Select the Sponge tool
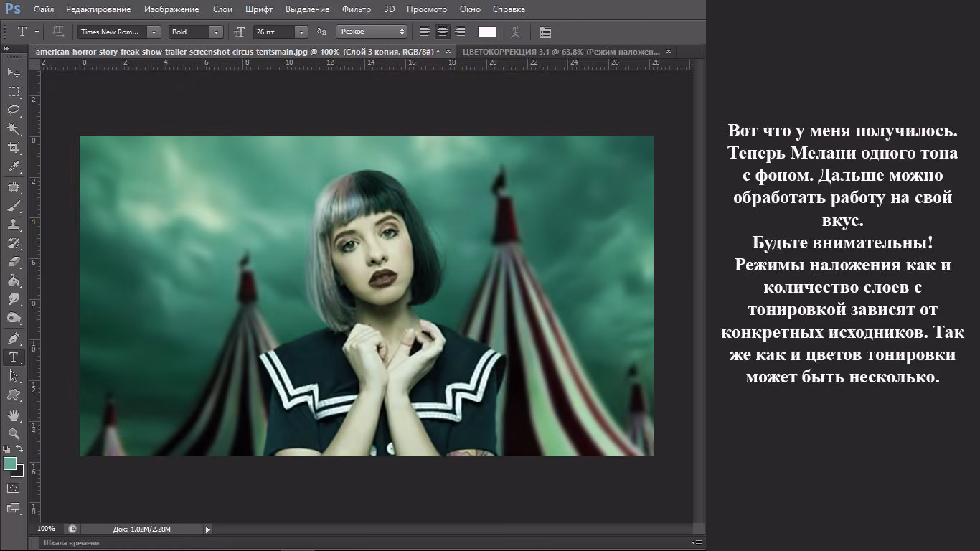This screenshot has height=551, width=980. (x=13, y=318)
